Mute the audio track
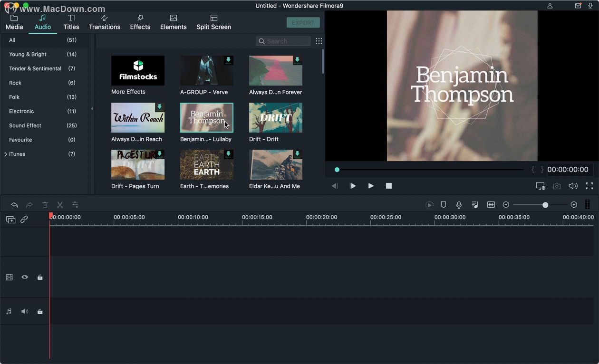 pyautogui.click(x=25, y=311)
